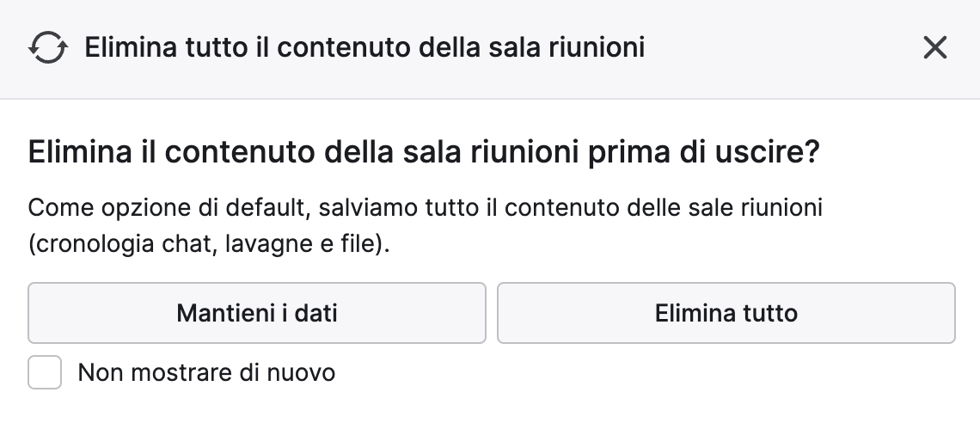Select the refresh icon beside the title
Image resolution: width=980 pixels, height=423 pixels.
(48, 47)
